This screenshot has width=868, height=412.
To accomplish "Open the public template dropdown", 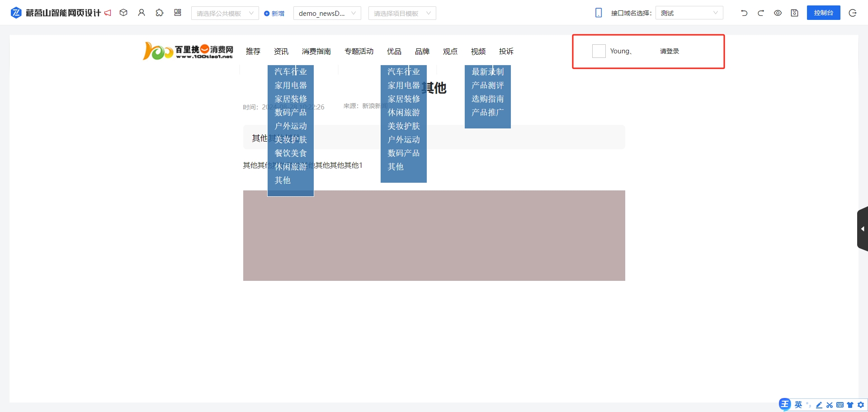I will point(225,13).
